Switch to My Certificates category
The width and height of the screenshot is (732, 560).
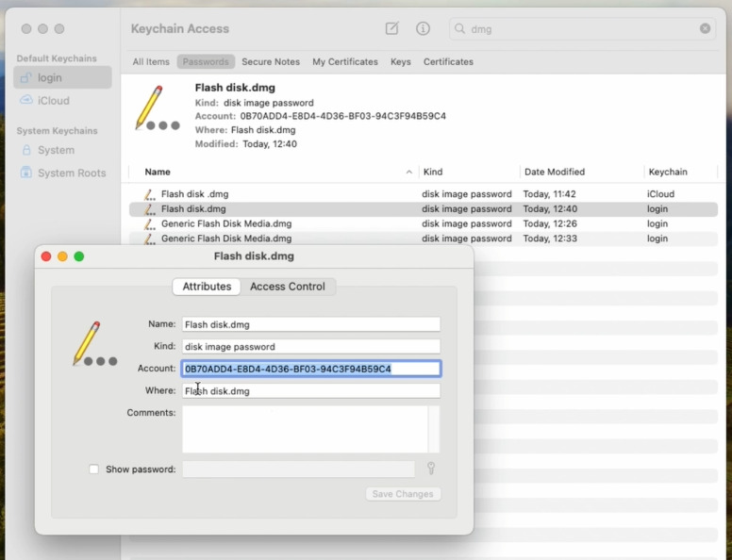345,61
